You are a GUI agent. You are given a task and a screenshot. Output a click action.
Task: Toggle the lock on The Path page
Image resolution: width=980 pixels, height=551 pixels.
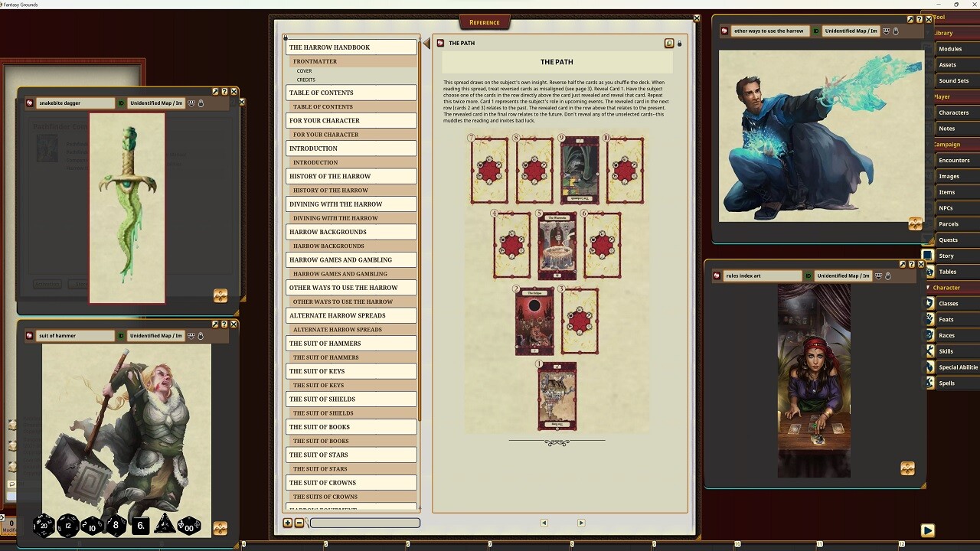click(679, 44)
